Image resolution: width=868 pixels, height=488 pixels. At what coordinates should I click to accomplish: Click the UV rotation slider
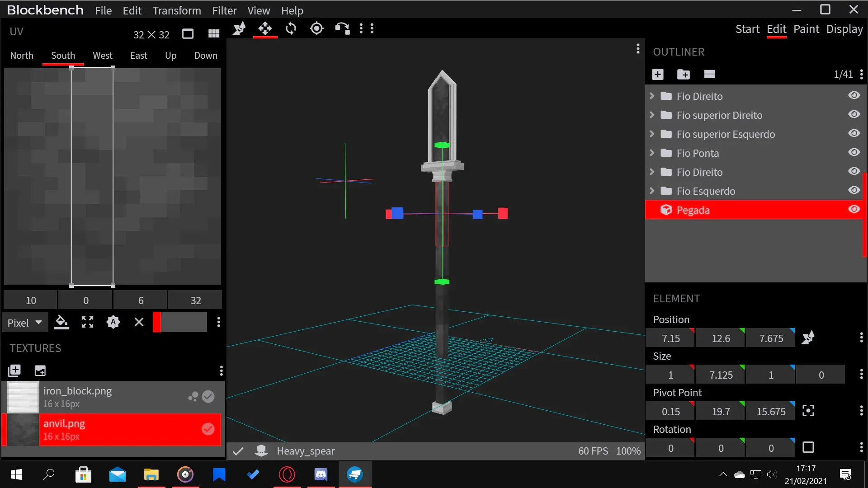pyautogui.click(x=179, y=322)
